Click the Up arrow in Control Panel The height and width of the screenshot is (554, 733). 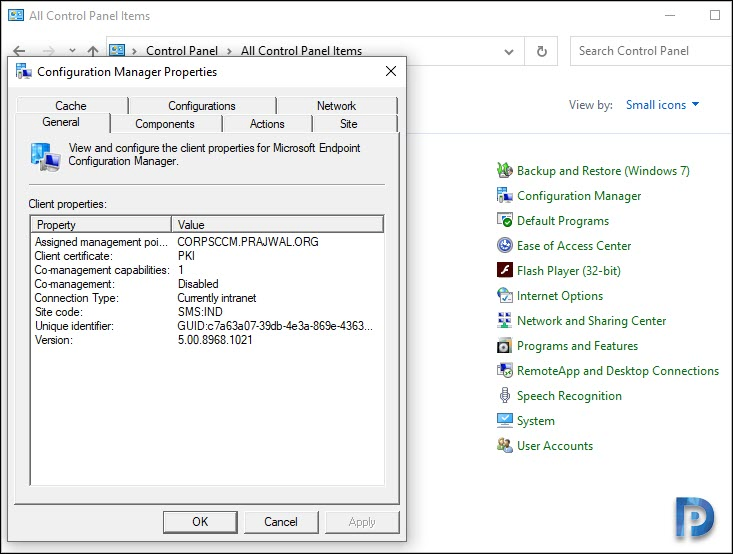(x=93, y=50)
